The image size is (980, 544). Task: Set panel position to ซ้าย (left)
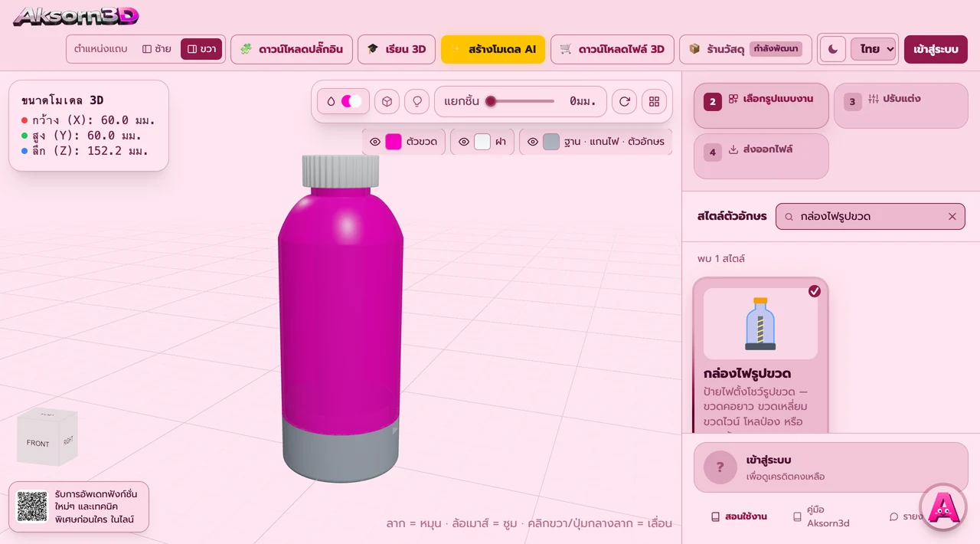coord(157,49)
